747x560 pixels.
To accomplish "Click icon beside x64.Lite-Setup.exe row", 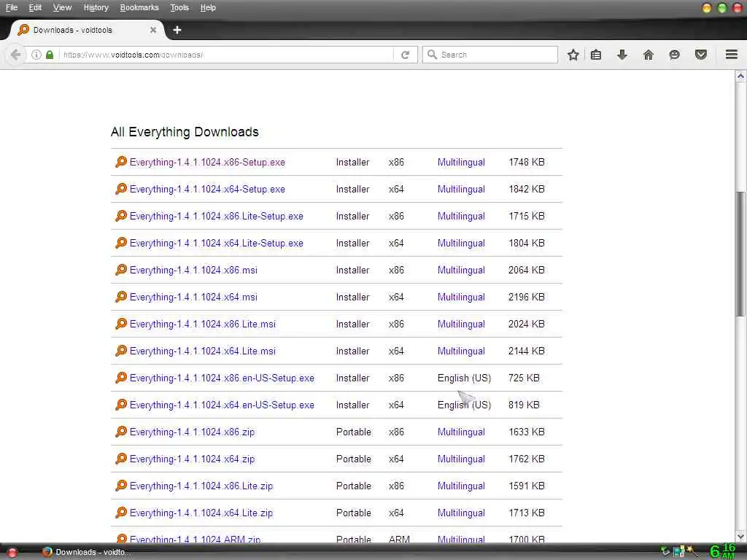I will 121,243.
